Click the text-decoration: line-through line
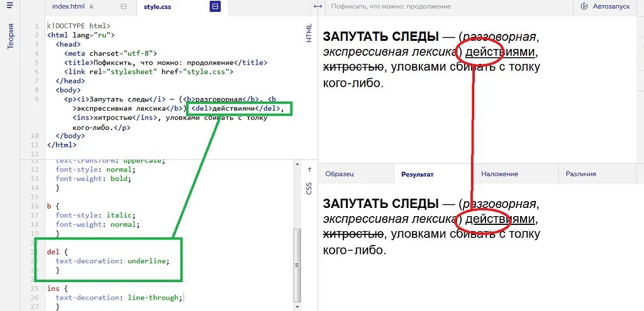The image size is (644, 311). [x=119, y=297]
